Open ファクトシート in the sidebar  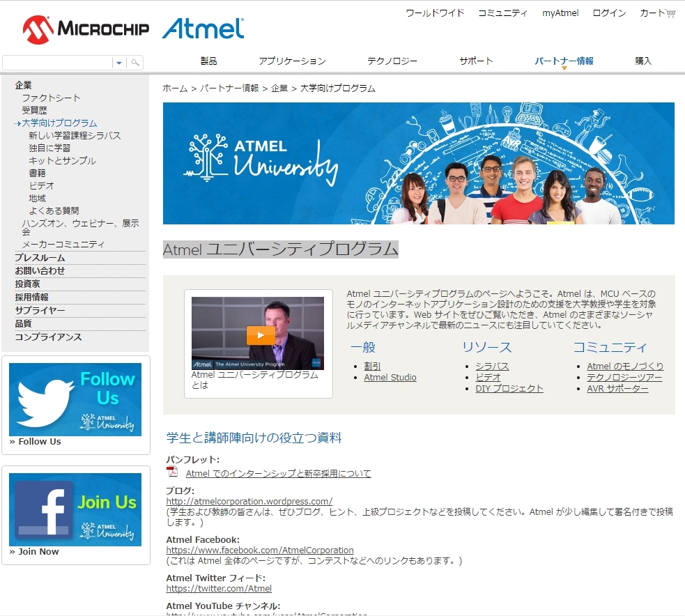pos(51,98)
